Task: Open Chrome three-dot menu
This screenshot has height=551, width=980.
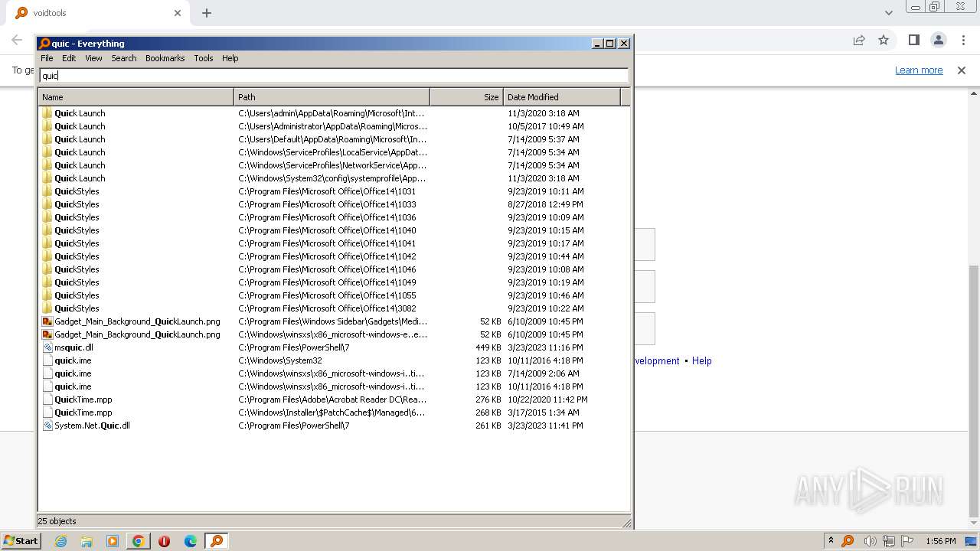Action: (x=963, y=40)
